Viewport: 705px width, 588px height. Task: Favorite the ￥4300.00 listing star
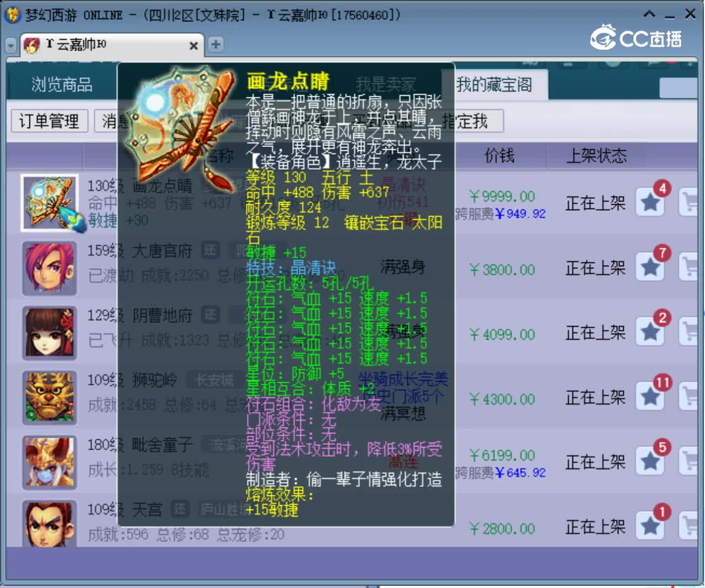pyautogui.click(x=650, y=396)
